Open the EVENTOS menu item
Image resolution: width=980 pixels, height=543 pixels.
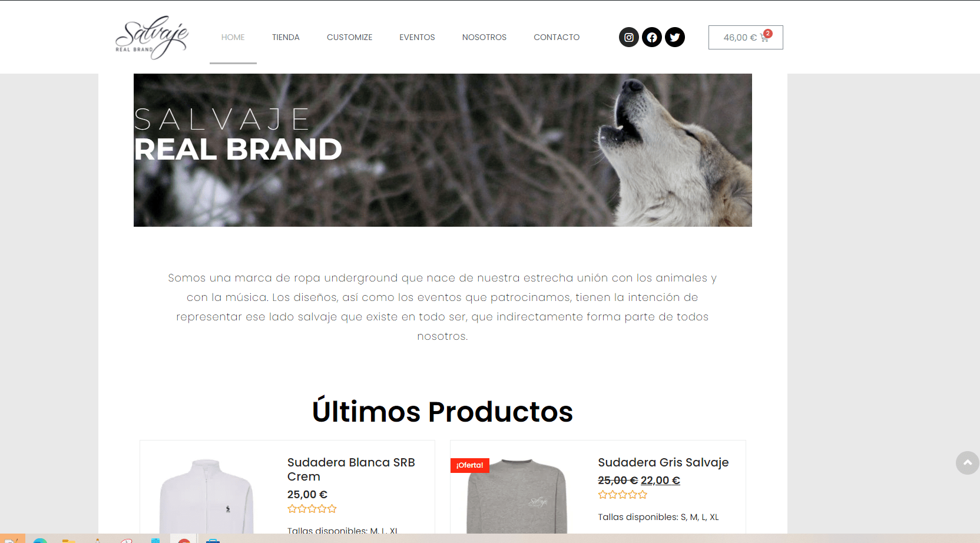click(x=417, y=37)
